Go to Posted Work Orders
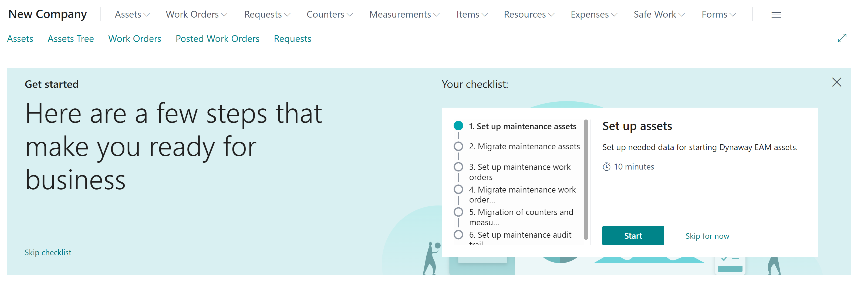 tap(217, 38)
